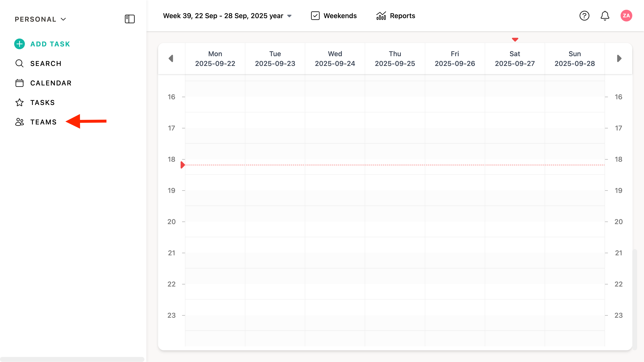Go to the previous week with the left arrow

click(171, 59)
